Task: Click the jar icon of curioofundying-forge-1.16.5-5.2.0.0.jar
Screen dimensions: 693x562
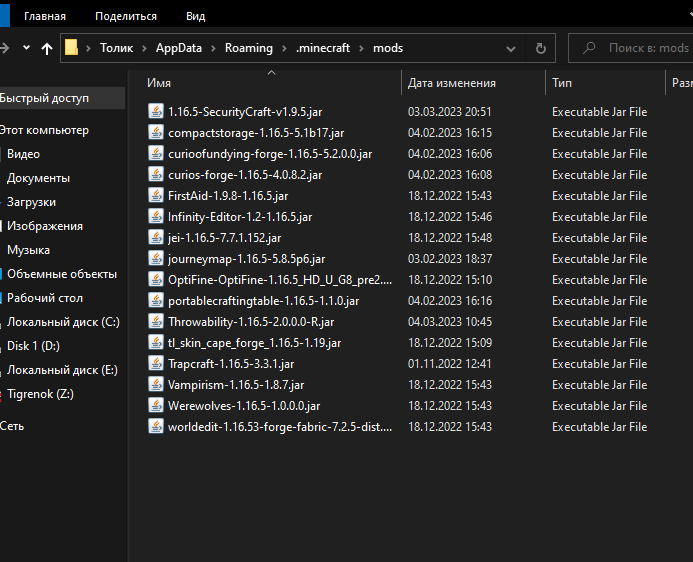Action: coord(156,153)
